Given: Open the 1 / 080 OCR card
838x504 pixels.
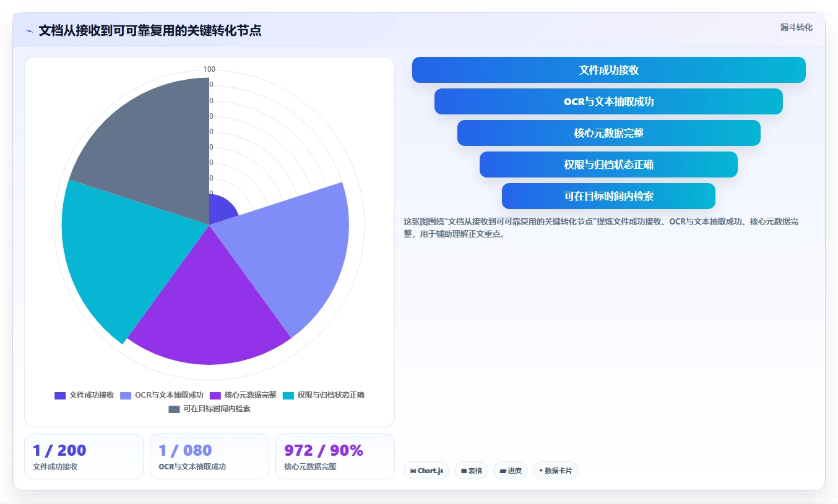Looking at the screenshot, I should (209, 456).
